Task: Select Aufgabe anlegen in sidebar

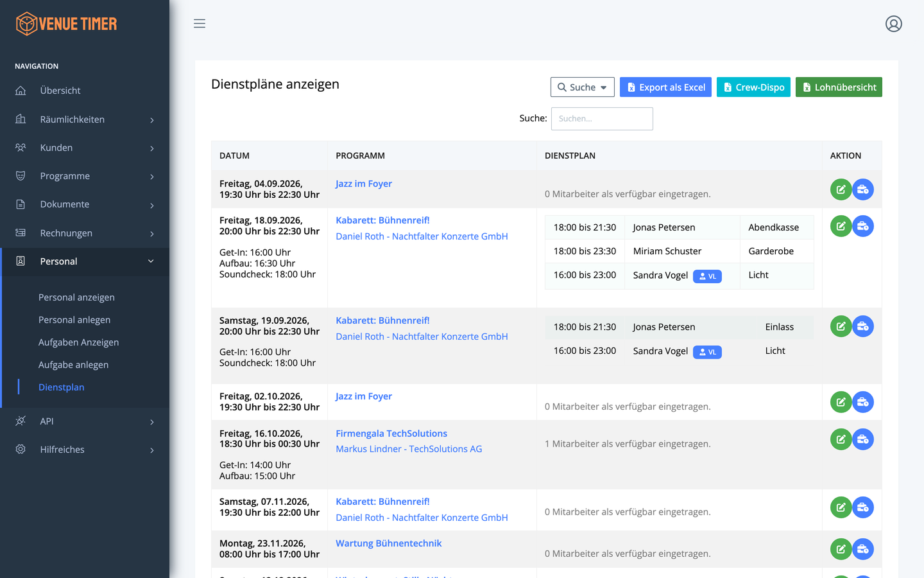Action: click(73, 365)
